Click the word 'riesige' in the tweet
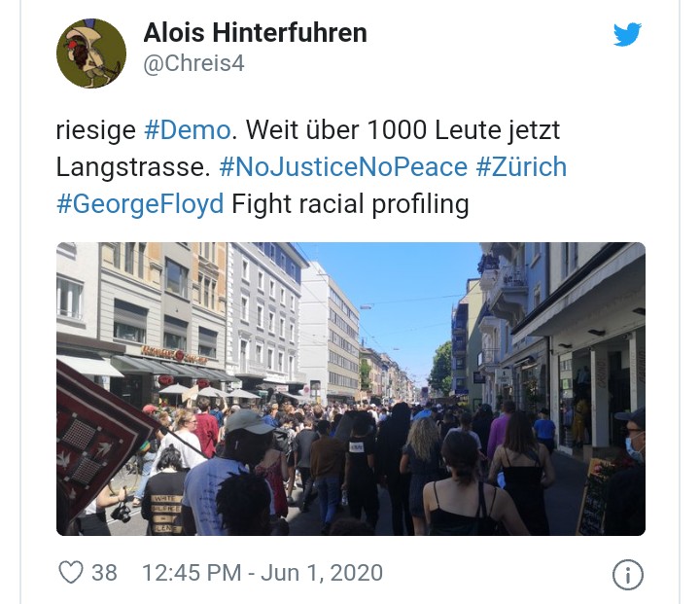Viewport: 700px width, 604px height. 96,130
